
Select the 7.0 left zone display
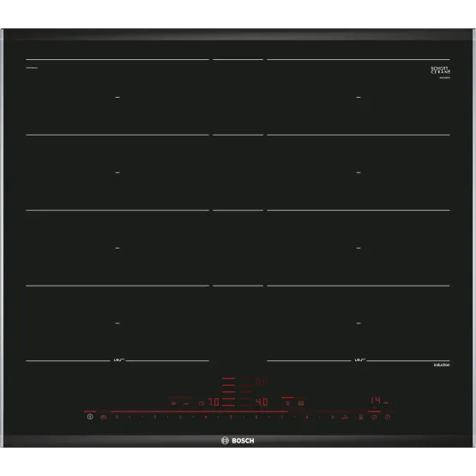click(x=213, y=402)
